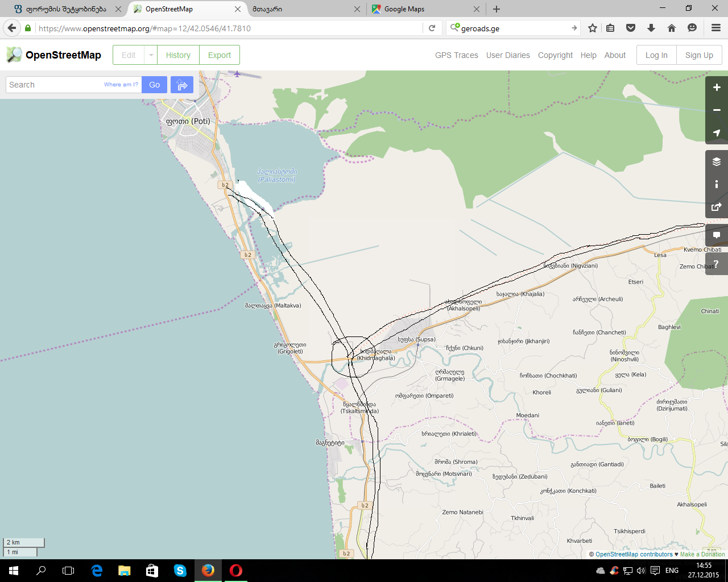The height and width of the screenshot is (582, 728).
Task: Expand the Edit dropdown arrow
Action: [x=151, y=55]
